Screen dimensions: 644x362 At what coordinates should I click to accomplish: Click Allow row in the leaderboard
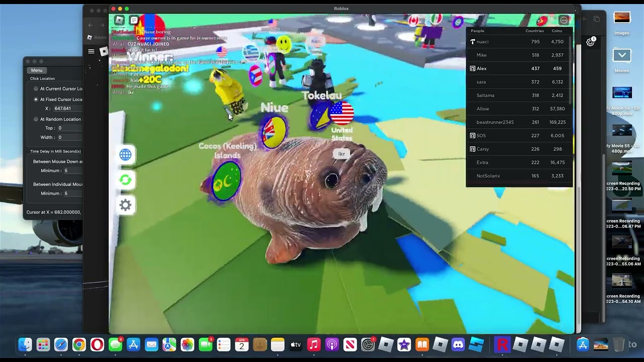518,109
